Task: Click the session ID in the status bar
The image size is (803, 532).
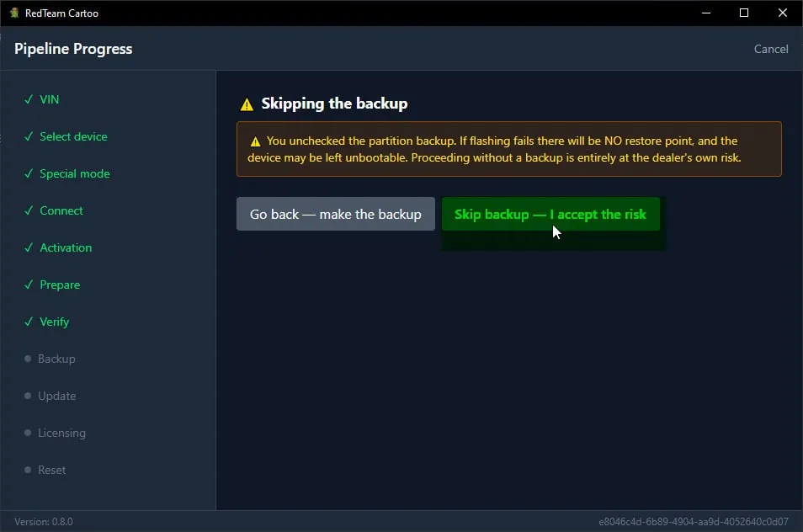Action: (x=694, y=522)
